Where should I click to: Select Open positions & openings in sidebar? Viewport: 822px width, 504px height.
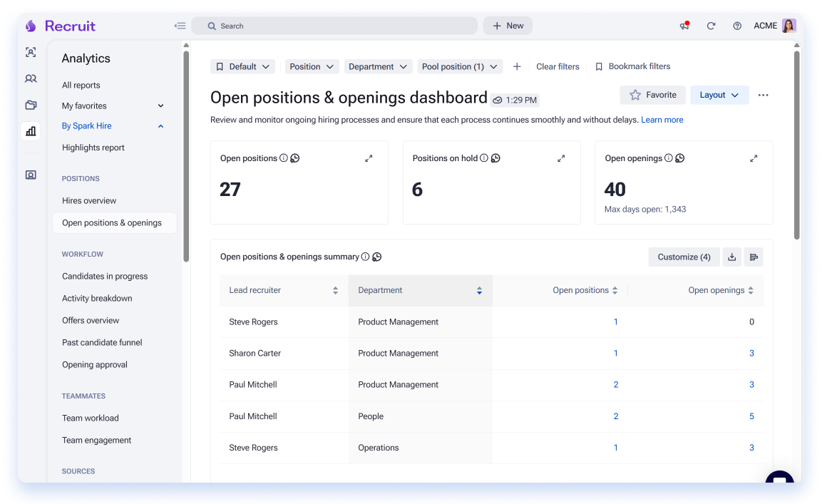point(115,223)
